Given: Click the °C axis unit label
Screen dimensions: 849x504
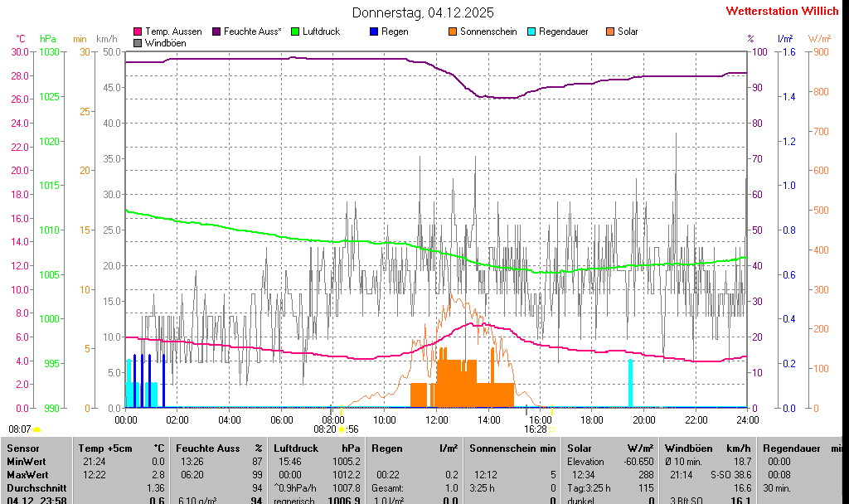Looking at the screenshot, I should point(21,39).
